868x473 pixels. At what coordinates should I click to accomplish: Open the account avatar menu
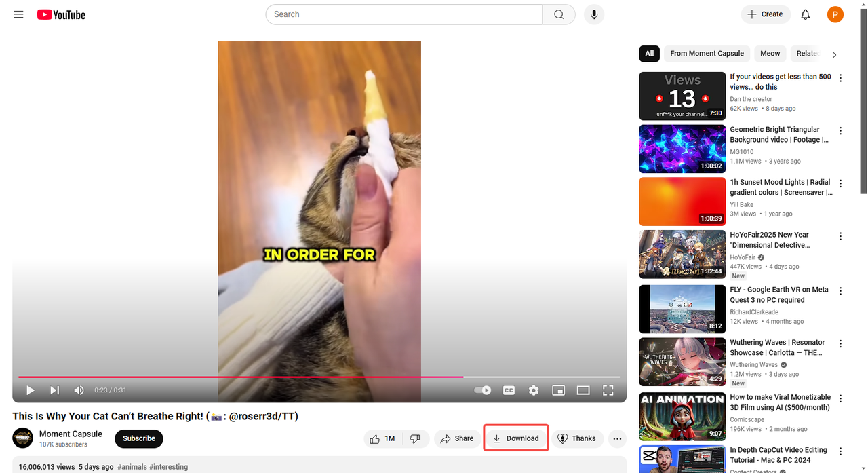click(835, 14)
